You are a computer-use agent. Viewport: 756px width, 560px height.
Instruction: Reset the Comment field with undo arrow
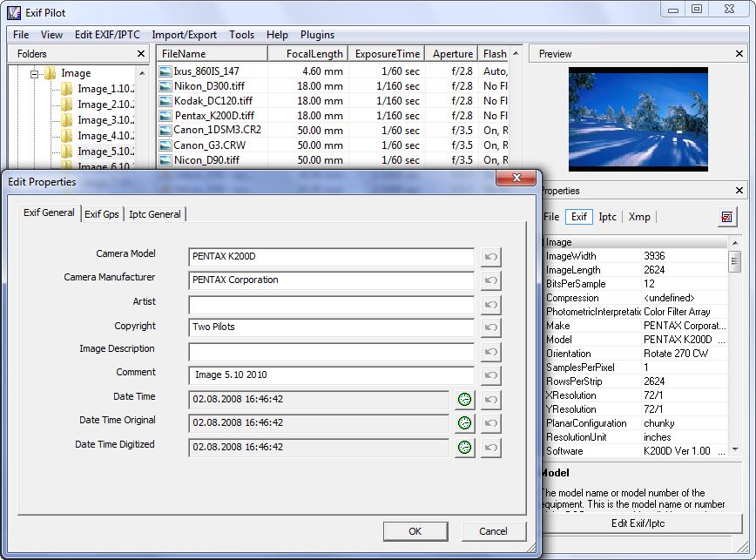point(491,376)
